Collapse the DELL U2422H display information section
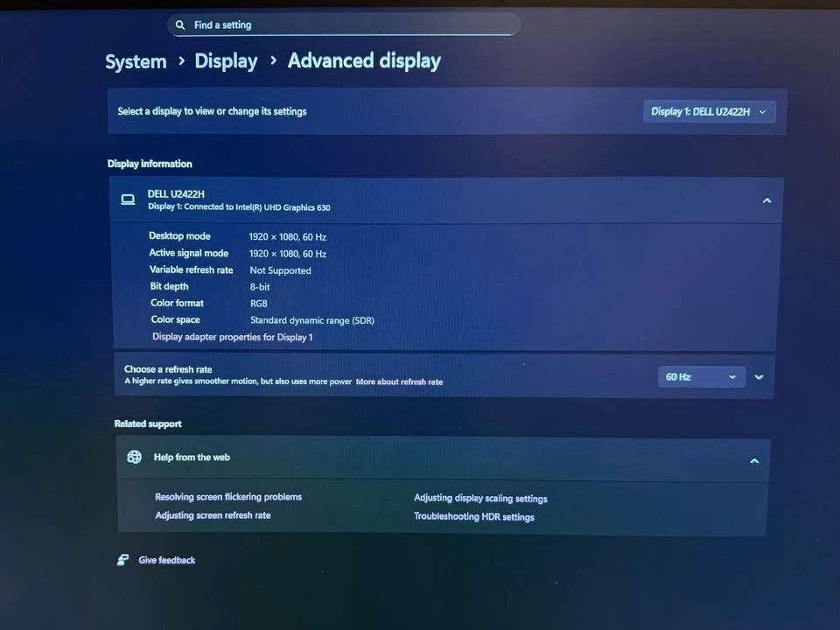The width and height of the screenshot is (840, 630). (x=766, y=201)
